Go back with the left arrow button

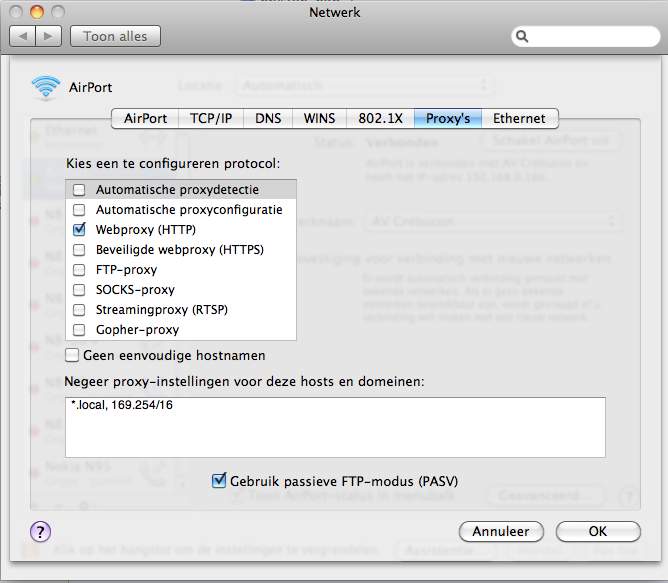click(23, 36)
